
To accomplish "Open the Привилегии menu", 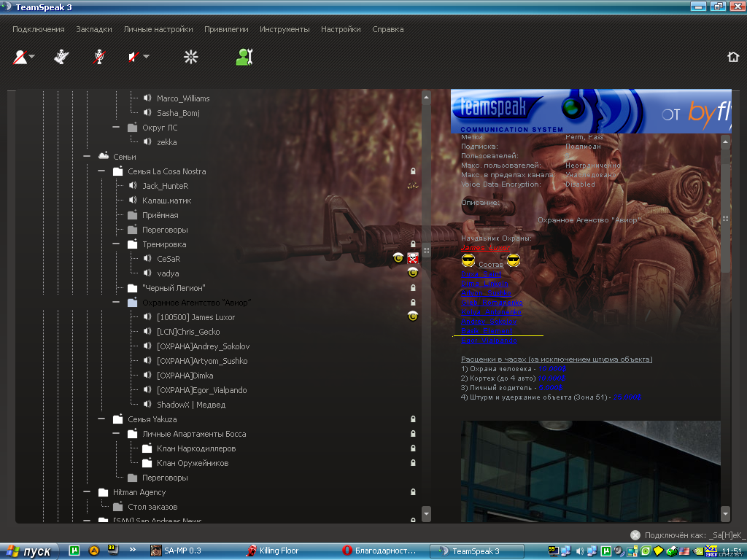I will click(x=226, y=29).
